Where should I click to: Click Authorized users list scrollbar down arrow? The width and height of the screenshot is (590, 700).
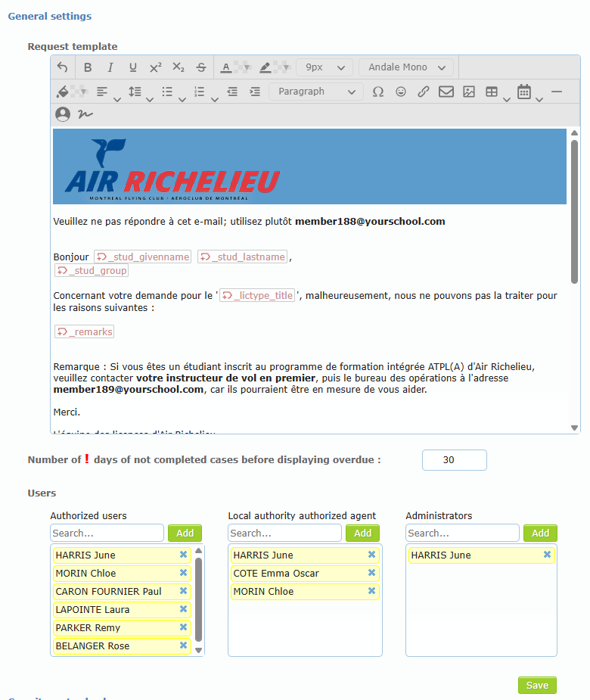pyautogui.click(x=199, y=651)
